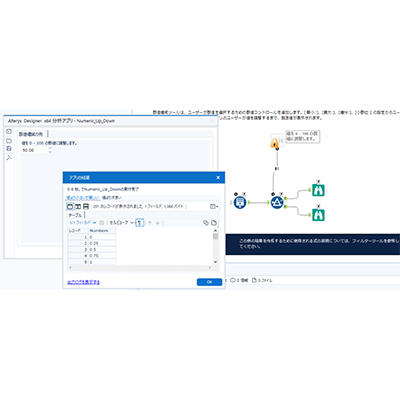Select the Numbers cell in record 5
400x400 pixels.
coord(102,262)
